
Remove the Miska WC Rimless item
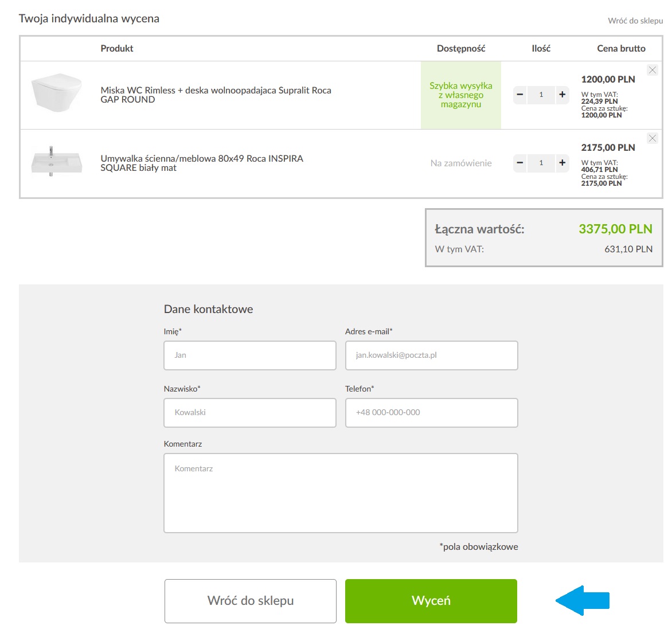tap(652, 70)
